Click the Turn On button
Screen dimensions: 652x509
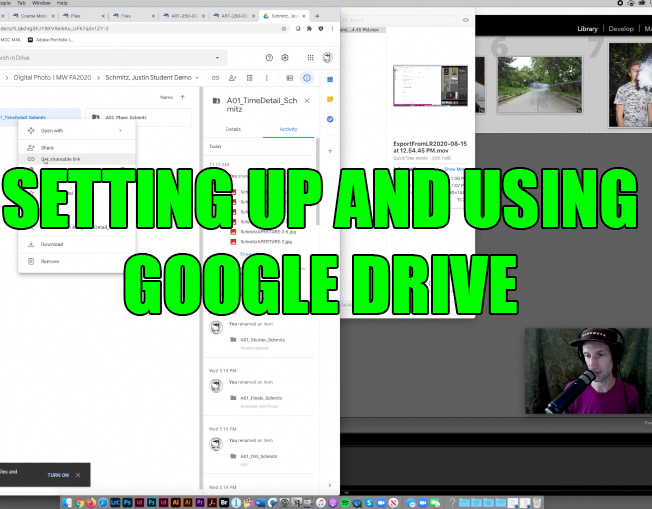pos(58,475)
